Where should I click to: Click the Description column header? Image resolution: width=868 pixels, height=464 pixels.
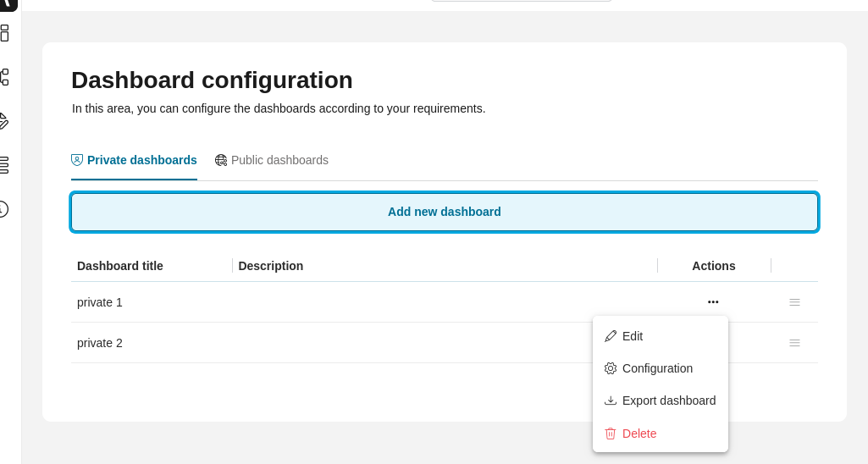click(x=271, y=266)
